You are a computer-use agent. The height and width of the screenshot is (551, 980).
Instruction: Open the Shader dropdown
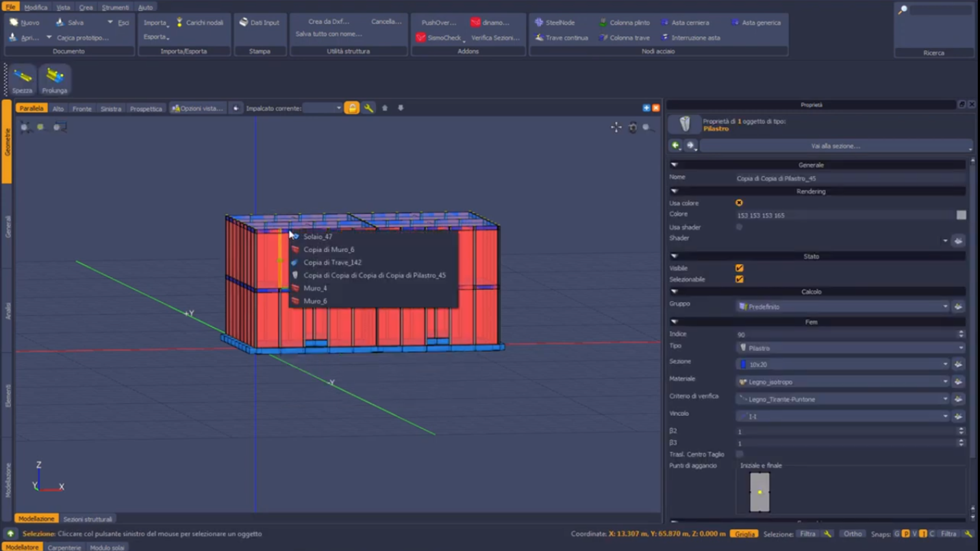point(843,241)
